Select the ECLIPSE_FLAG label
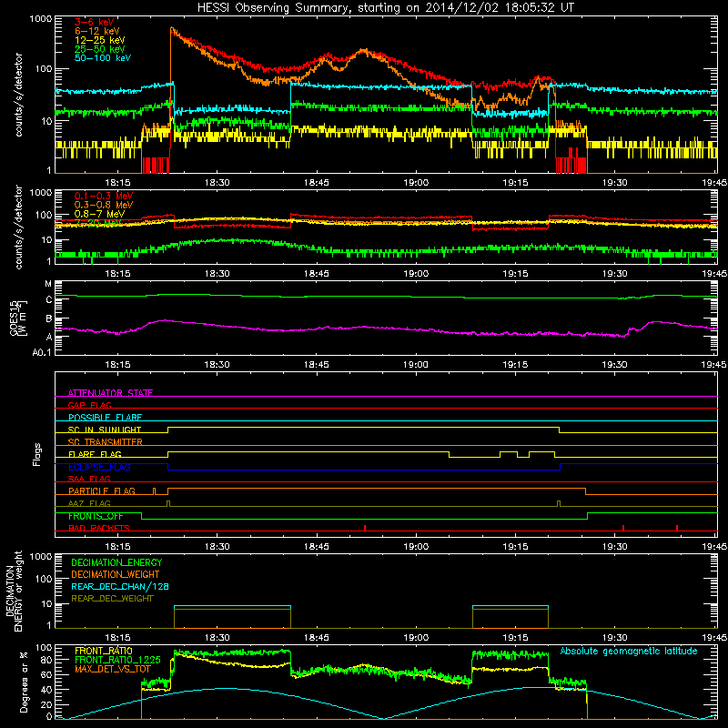The image size is (728, 728). (x=99, y=467)
